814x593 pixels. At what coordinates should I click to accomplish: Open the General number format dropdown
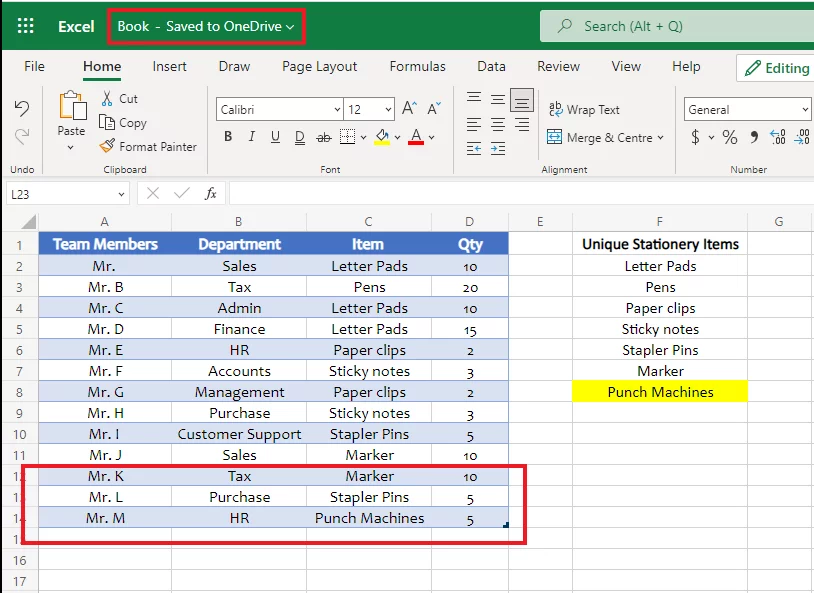point(746,108)
